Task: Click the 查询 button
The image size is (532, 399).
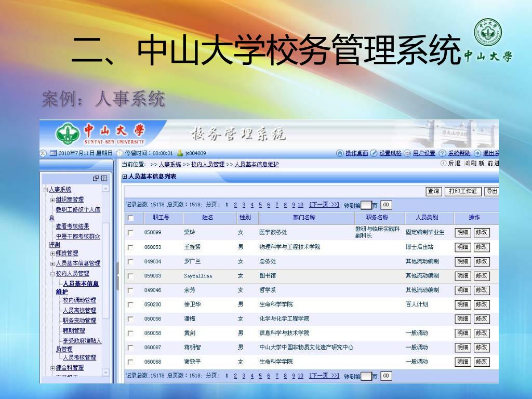Action: click(x=434, y=191)
